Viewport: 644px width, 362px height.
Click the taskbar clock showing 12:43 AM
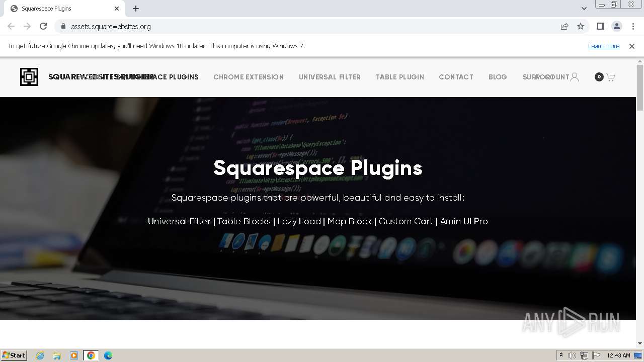pos(618,355)
